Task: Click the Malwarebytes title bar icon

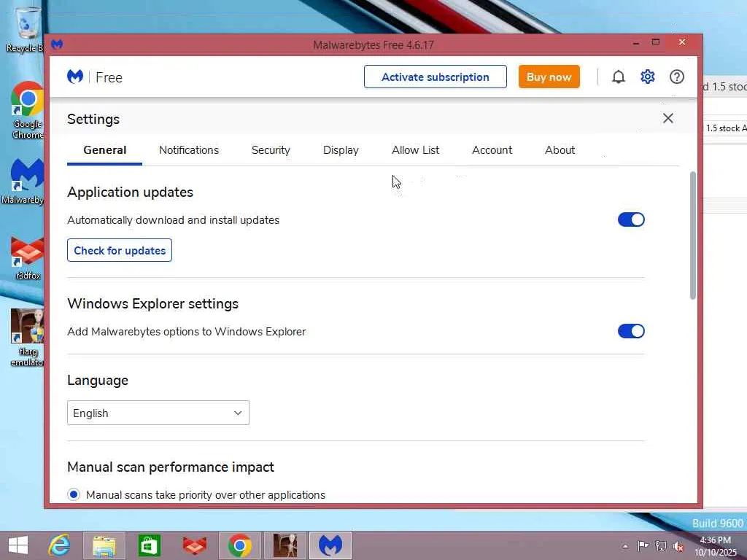Action: click(x=57, y=44)
